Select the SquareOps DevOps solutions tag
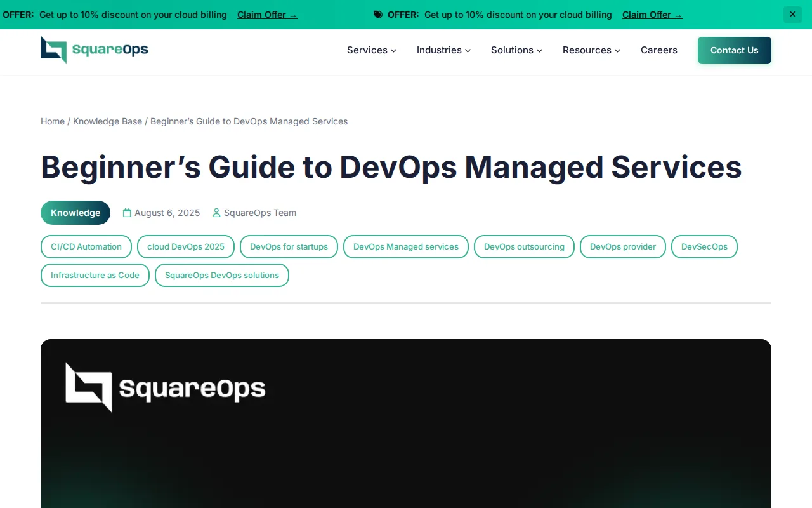 tap(222, 276)
